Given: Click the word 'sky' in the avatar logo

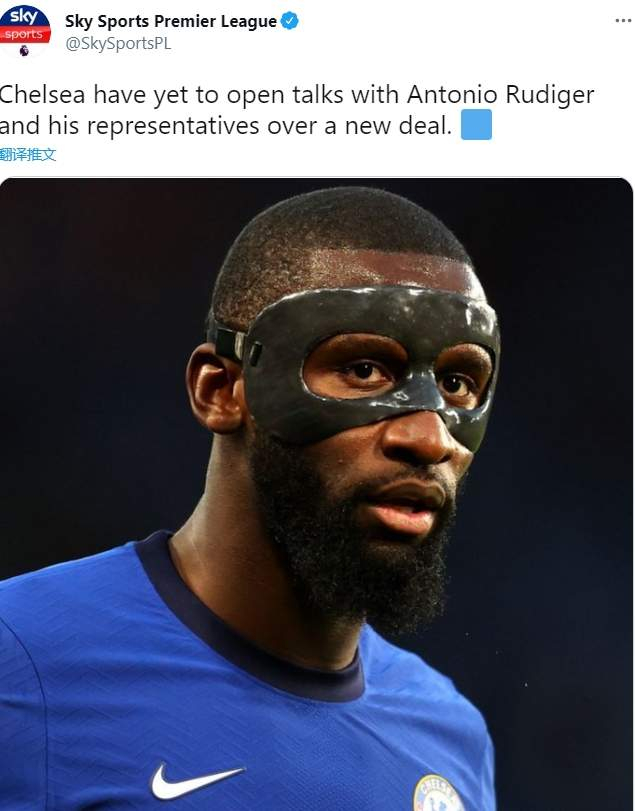Looking at the screenshot, I should (x=23, y=17).
